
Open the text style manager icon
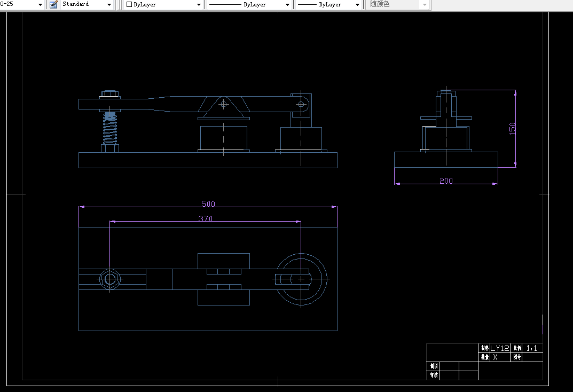(54, 4)
